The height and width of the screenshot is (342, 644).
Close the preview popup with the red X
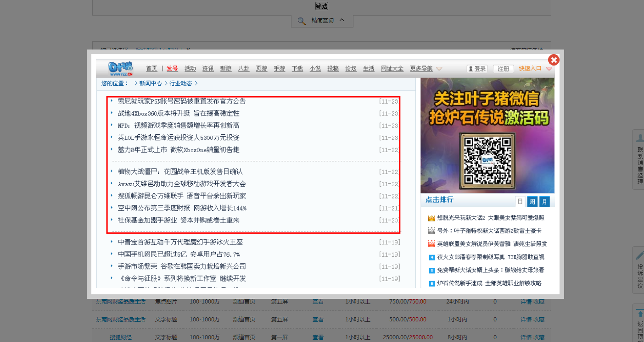(554, 60)
